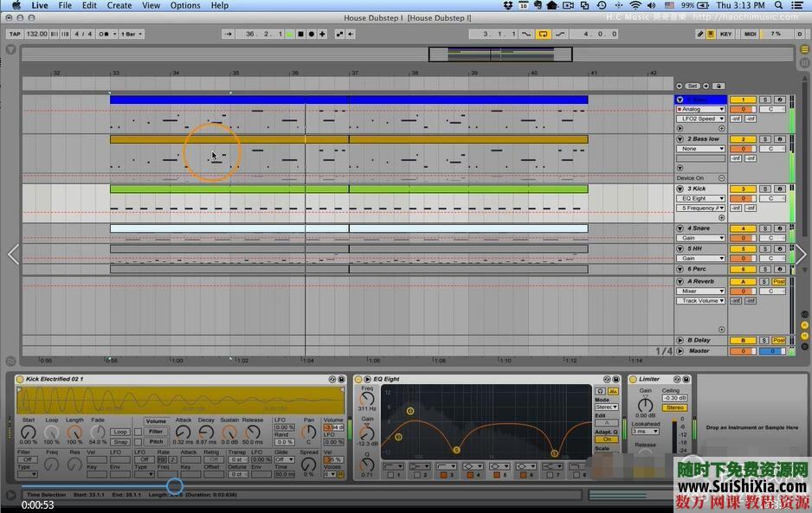Click the follow playback arrow icon
This screenshot has height=513, width=812.
351,34
